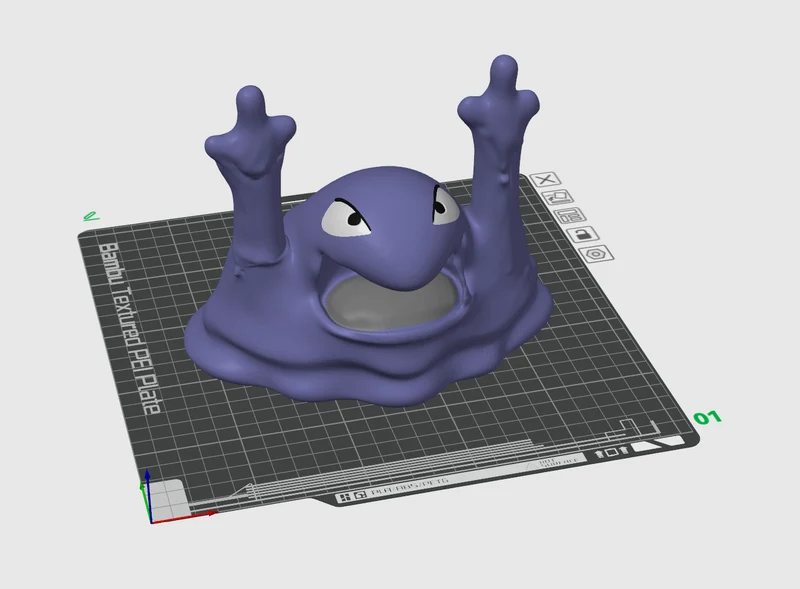This screenshot has height=589, width=800.
Task: Click the 'Bambu Textured PEI Plate' label
Action: click(x=131, y=329)
